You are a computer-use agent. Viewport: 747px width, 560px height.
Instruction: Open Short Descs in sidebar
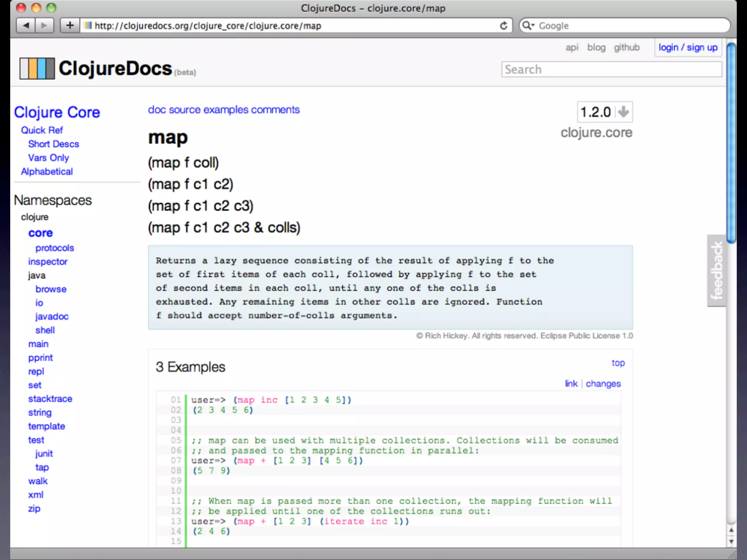(x=54, y=144)
